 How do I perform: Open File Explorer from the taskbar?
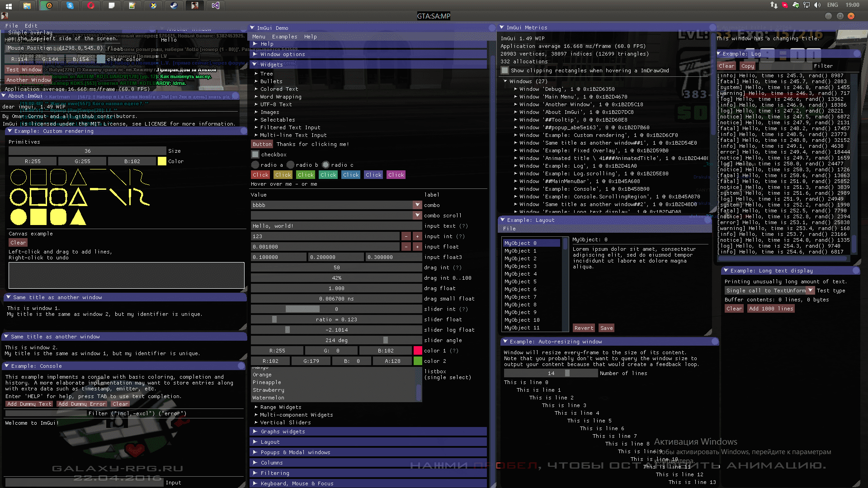(x=27, y=5)
